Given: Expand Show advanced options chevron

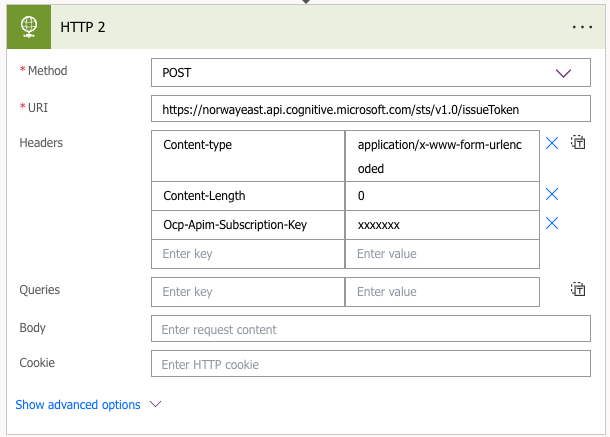Looking at the screenshot, I should pos(155,405).
